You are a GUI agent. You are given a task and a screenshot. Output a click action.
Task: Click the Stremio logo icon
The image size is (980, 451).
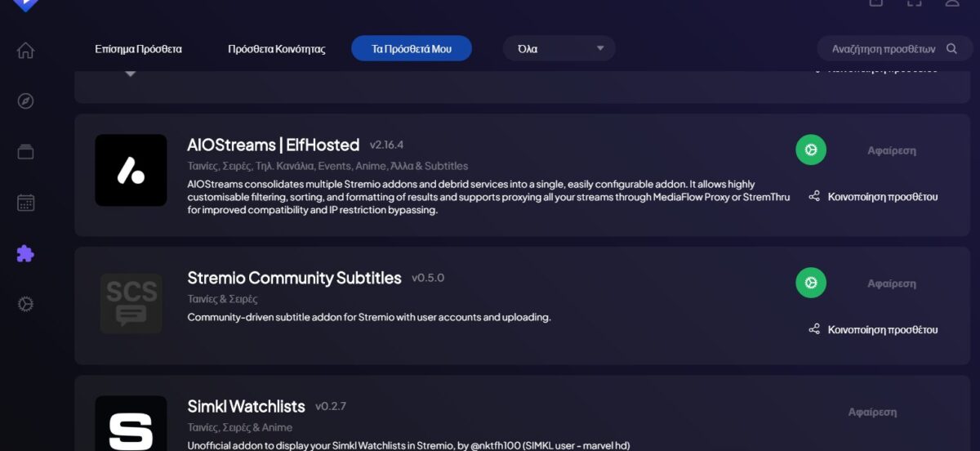coord(25,4)
